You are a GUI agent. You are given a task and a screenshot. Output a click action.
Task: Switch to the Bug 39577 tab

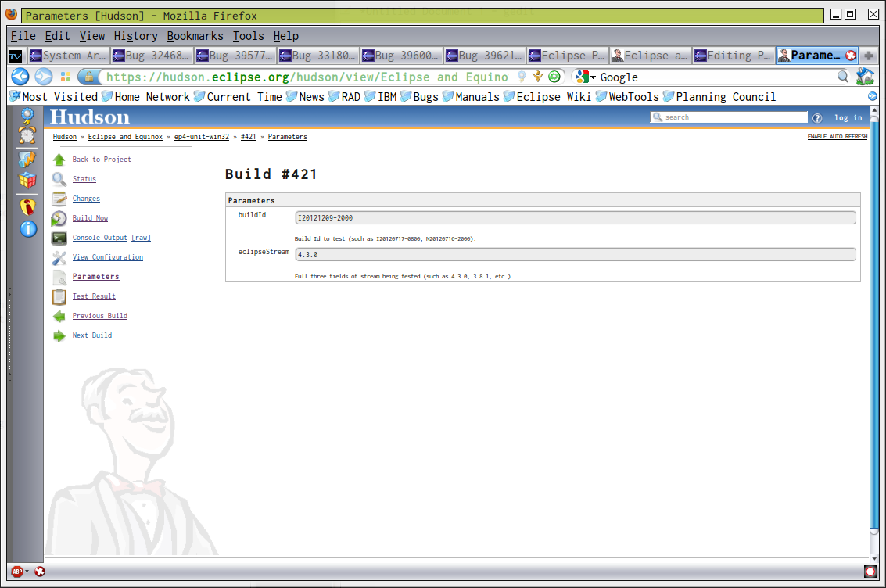pos(235,56)
